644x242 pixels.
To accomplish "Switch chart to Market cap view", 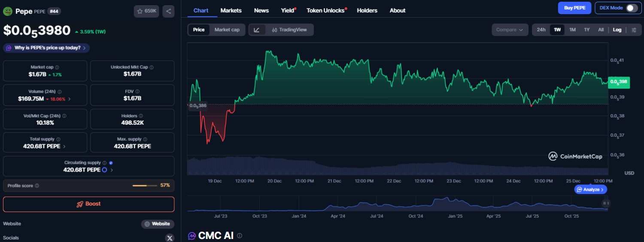I will tap(227, 30).
